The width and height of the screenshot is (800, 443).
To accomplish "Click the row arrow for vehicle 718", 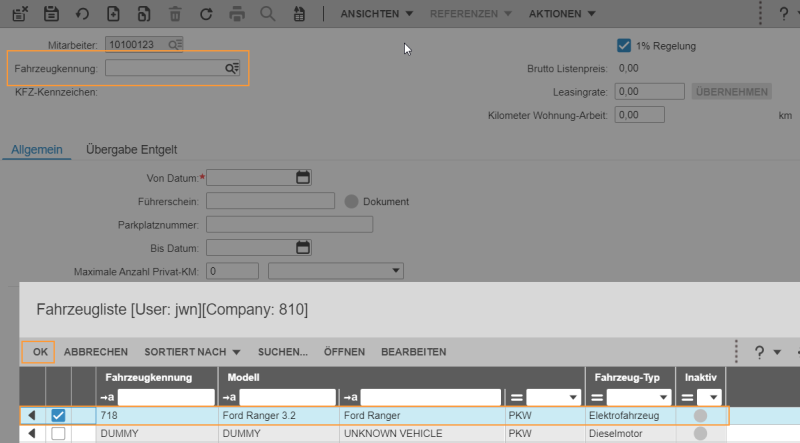I will point(32,415).
